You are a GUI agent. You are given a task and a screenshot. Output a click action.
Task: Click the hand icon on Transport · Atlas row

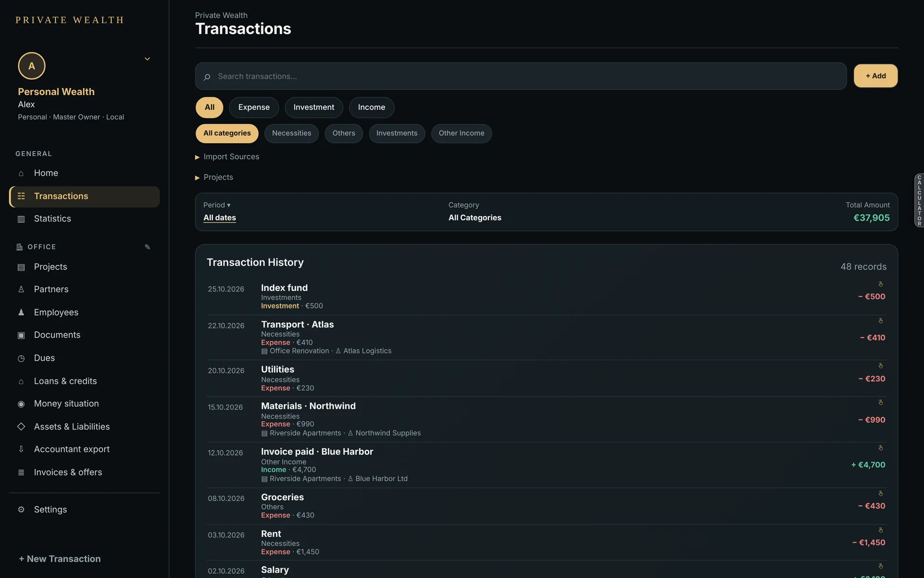pyautogui.click(x=881, y=321)
